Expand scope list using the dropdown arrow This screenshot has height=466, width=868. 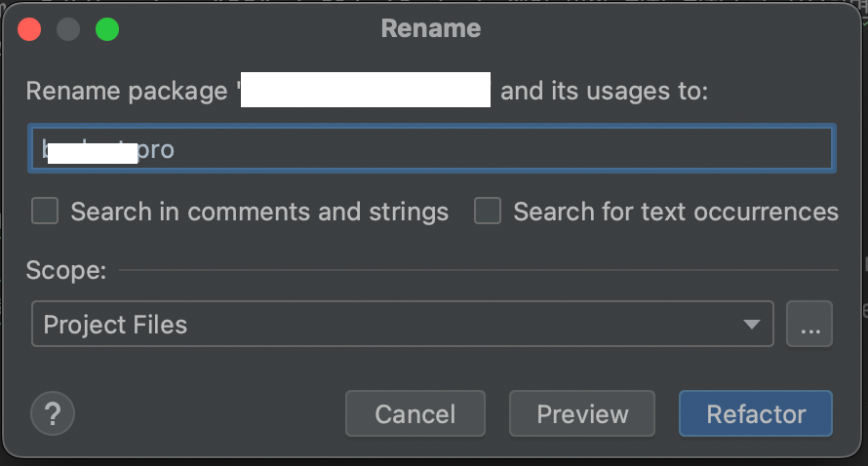pos(751,325)
